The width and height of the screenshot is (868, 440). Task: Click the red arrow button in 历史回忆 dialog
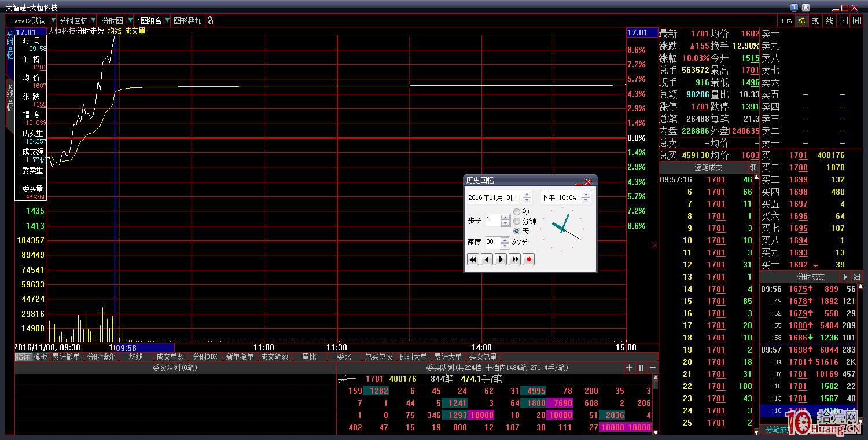[x=528, y=259]
